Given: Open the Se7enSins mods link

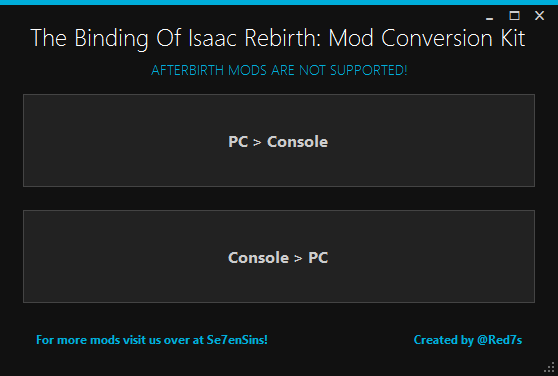Looking at the screenshot, I should (x=152, y=340).
